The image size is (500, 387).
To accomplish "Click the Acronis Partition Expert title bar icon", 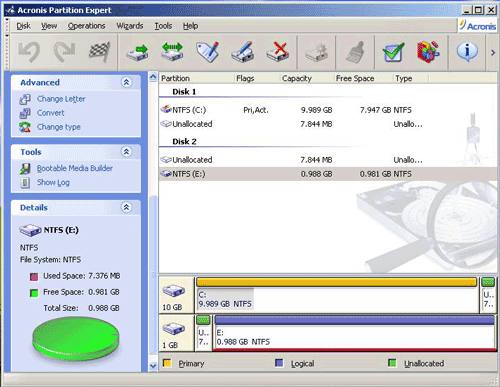I will [10, 10].
